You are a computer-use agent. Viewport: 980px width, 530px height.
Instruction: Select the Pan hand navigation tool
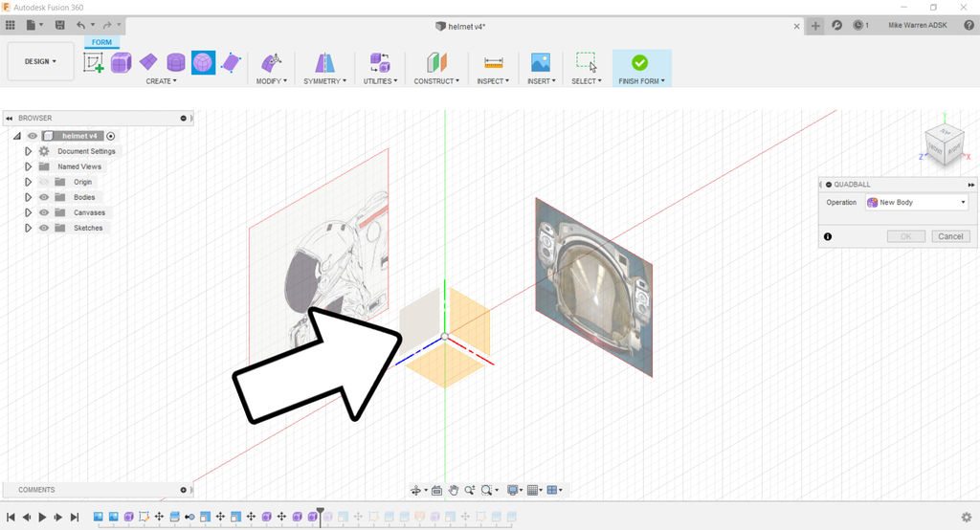click(453, 490)
